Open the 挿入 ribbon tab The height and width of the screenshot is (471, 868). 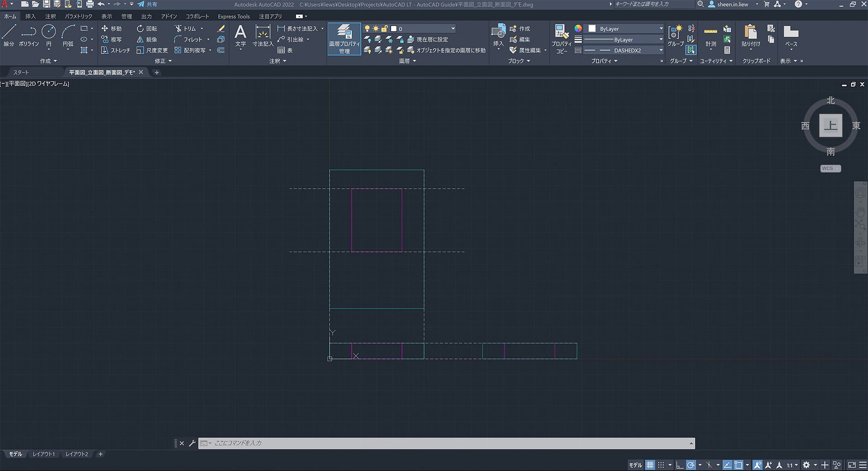point(30,16)
